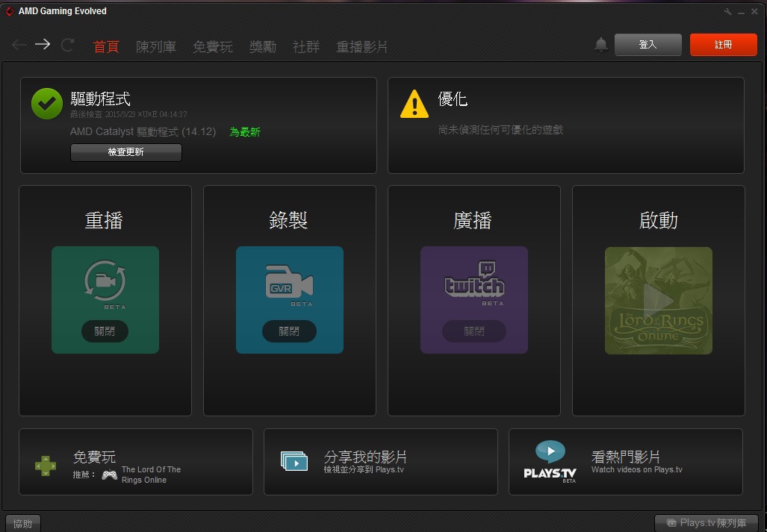Viewport: 767px width, 532px height.
Task: Click the PLAYS.TV logo
Action: tap(550, 462)
